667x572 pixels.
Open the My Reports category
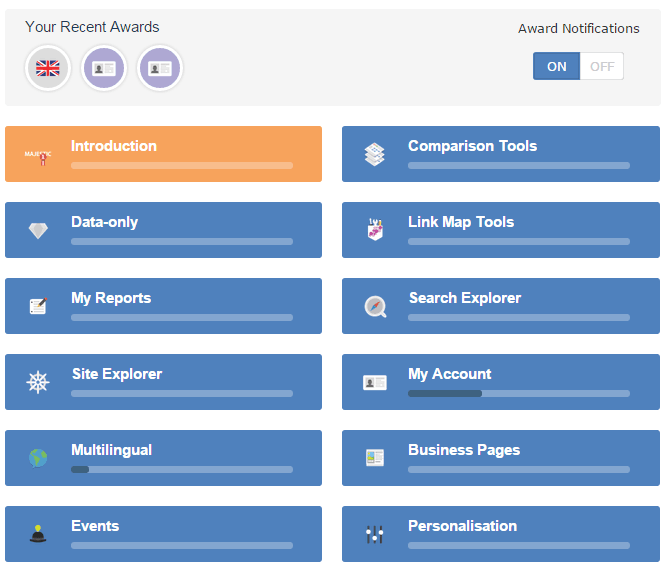pyautogui.click(x=163, y=306)
